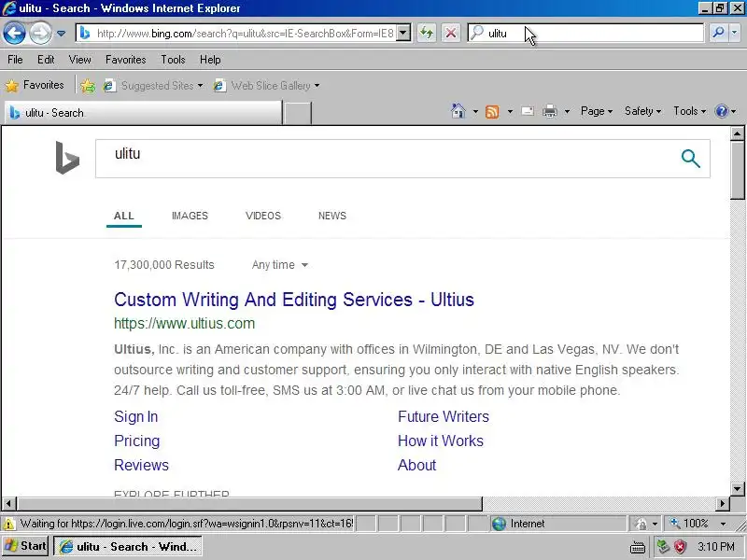This screenshot has width=747, height=560.
Task: Open the Pricing sitelink
Action: 136,441
